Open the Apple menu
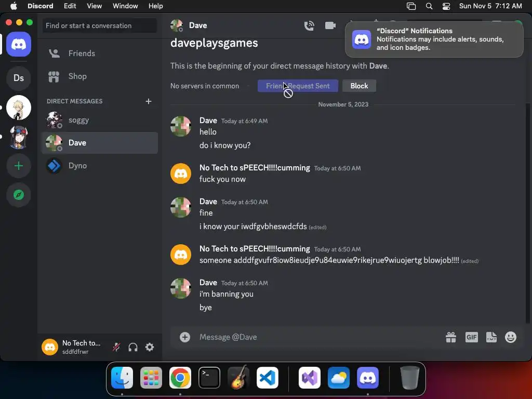 (14, 6)
